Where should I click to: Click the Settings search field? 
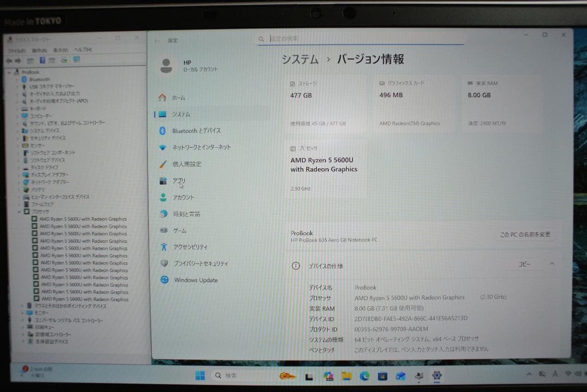tap(359, 39)
